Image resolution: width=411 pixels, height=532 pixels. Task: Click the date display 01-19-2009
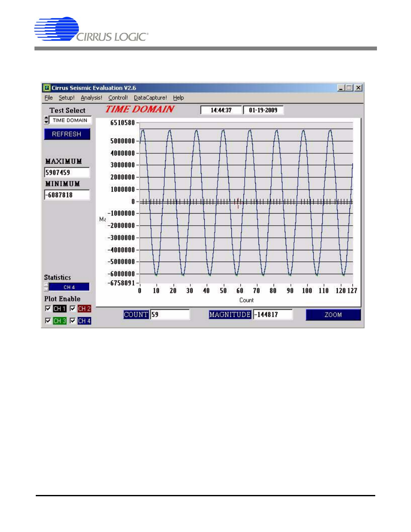coord(263,110)
